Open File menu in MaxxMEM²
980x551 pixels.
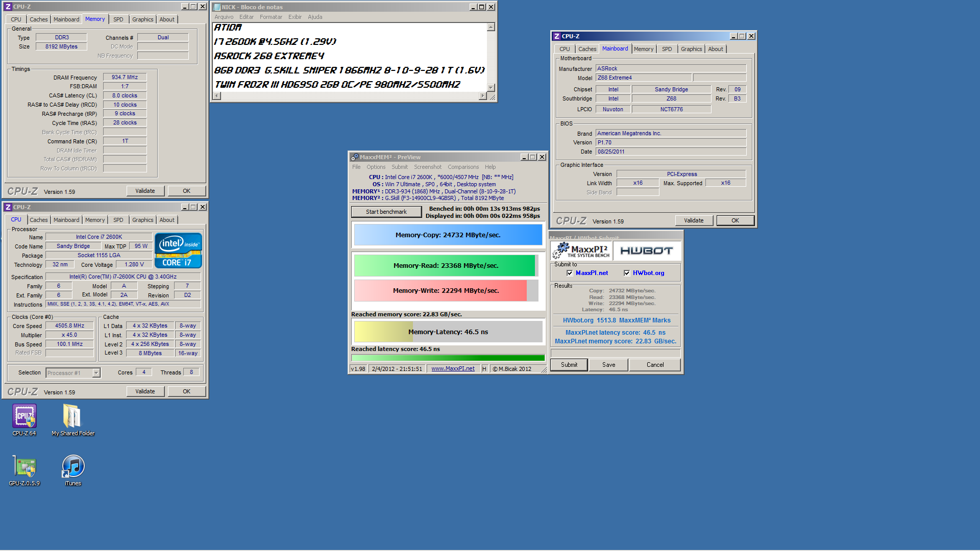(356, 167)
